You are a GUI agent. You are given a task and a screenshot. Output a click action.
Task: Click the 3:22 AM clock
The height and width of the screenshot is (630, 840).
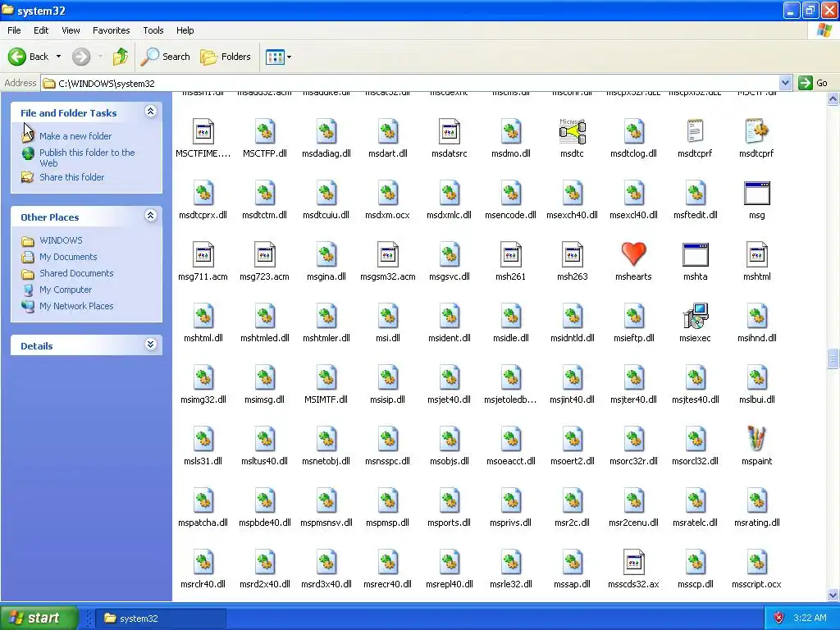(810, 618)
